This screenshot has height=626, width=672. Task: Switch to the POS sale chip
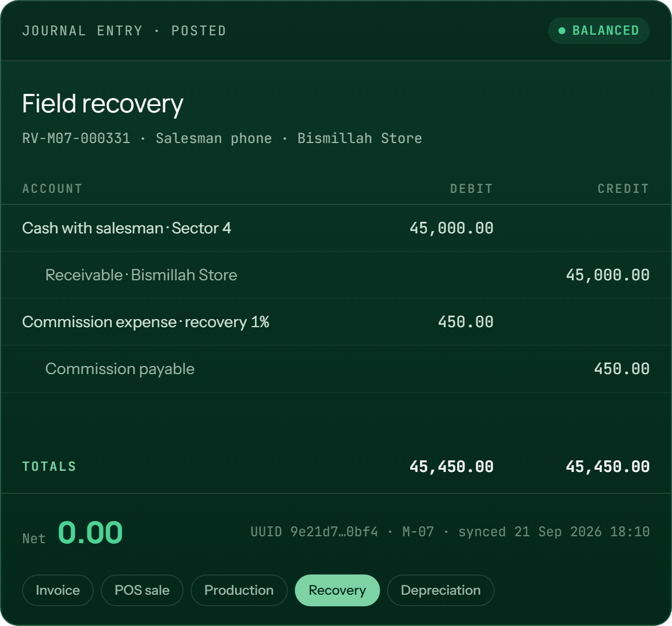pos(142,590)
